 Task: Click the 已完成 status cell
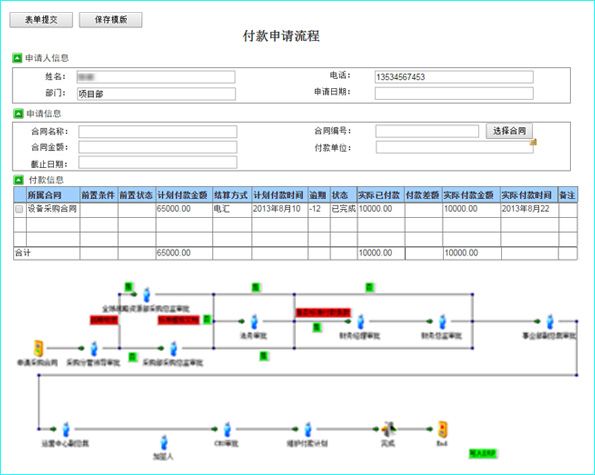[343, 209]
